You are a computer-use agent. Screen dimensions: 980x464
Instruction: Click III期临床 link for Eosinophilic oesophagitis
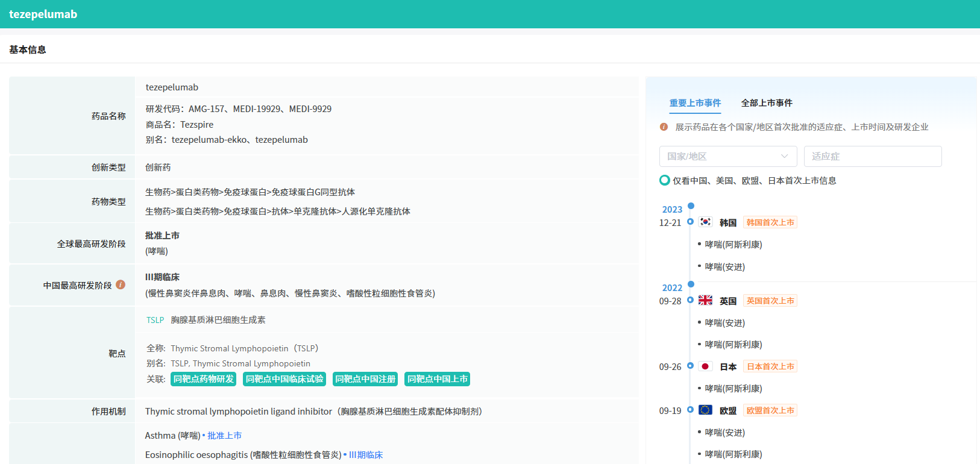366,455
